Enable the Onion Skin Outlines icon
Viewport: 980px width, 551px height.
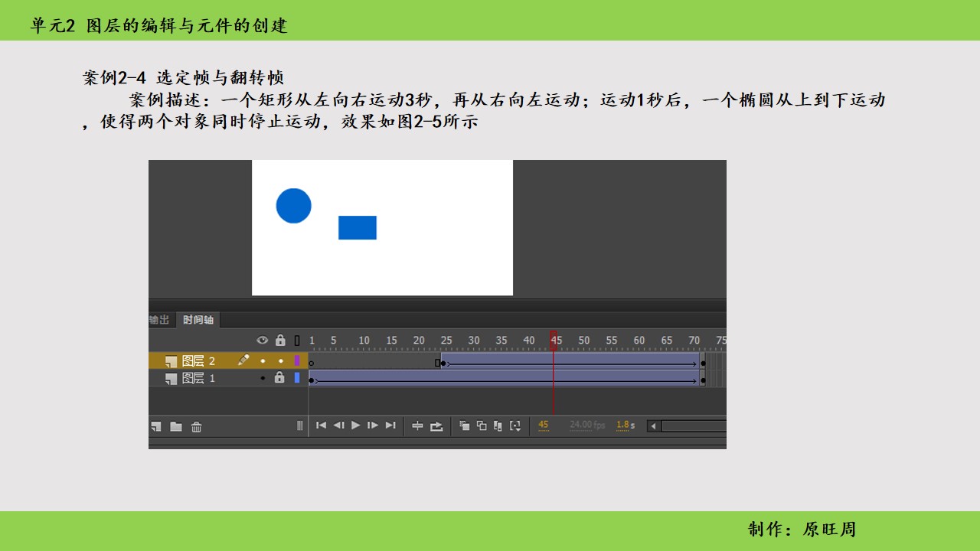click(482, 426)
